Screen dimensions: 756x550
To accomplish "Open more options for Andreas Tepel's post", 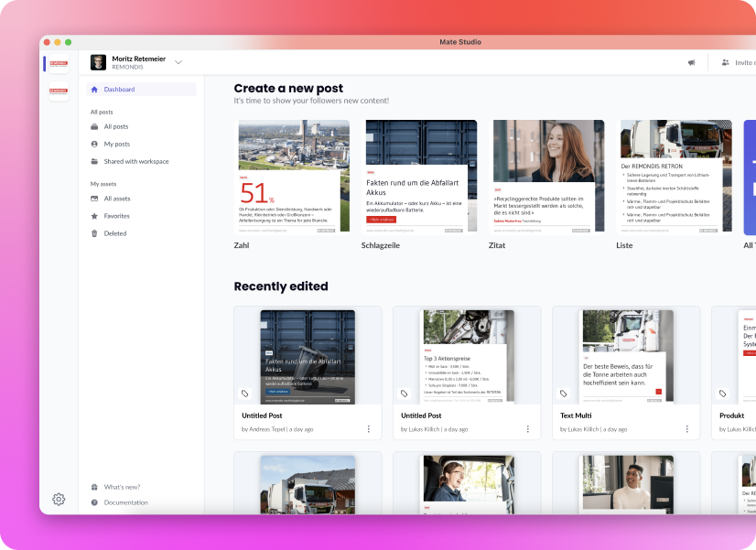I will [x=369, y=429].
